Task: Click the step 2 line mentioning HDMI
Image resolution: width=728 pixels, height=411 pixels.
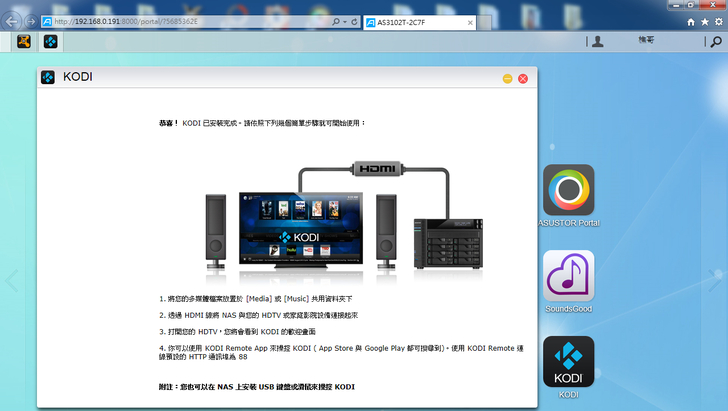Action: click(258, 315)
